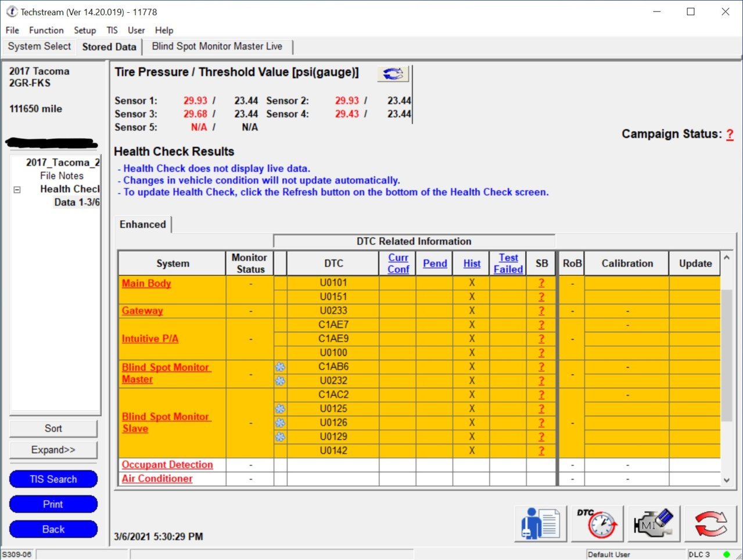This screenshot has height=560, width=743.
Task: Open the Setup menu
Action: (85, 30)
